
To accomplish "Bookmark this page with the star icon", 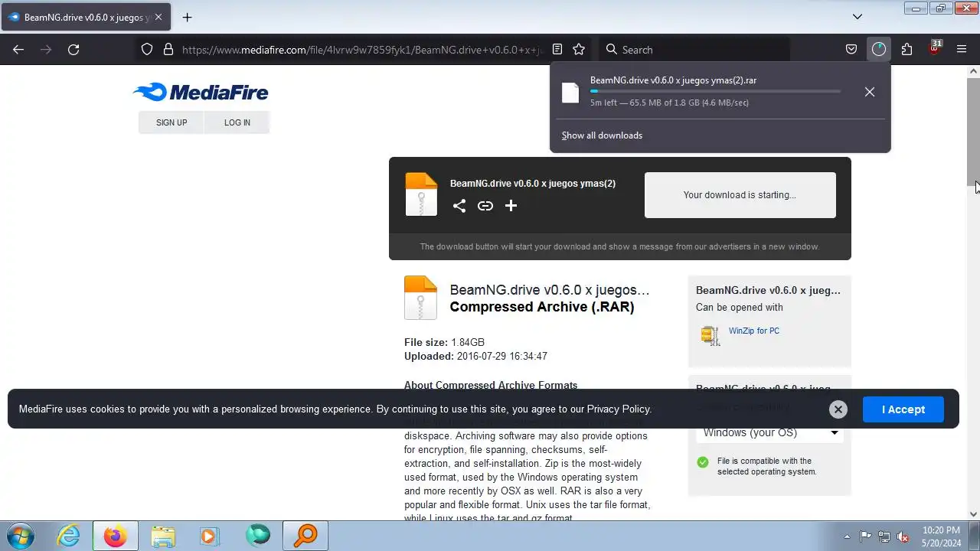I will coord(579,49).
